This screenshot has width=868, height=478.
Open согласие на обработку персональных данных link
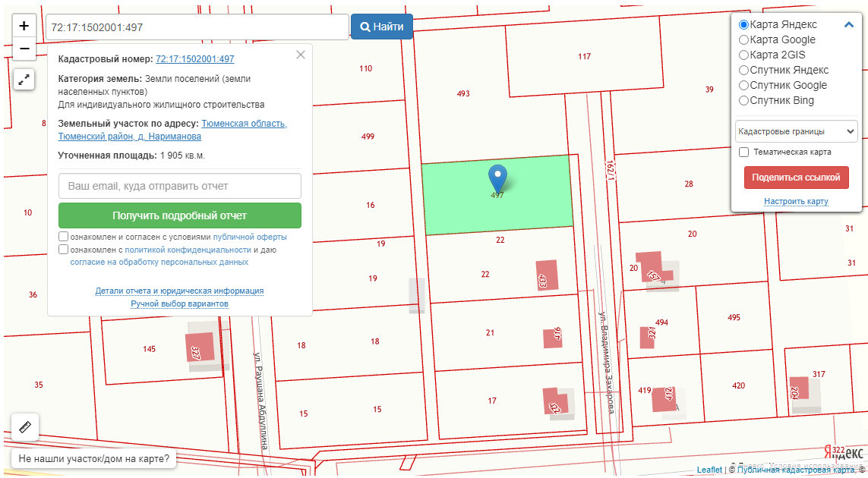[159, 263]
